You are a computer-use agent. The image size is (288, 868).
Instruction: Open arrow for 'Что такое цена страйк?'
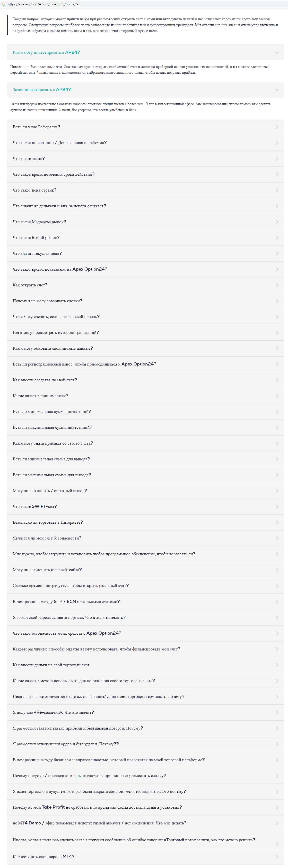[x=277, y=190]
